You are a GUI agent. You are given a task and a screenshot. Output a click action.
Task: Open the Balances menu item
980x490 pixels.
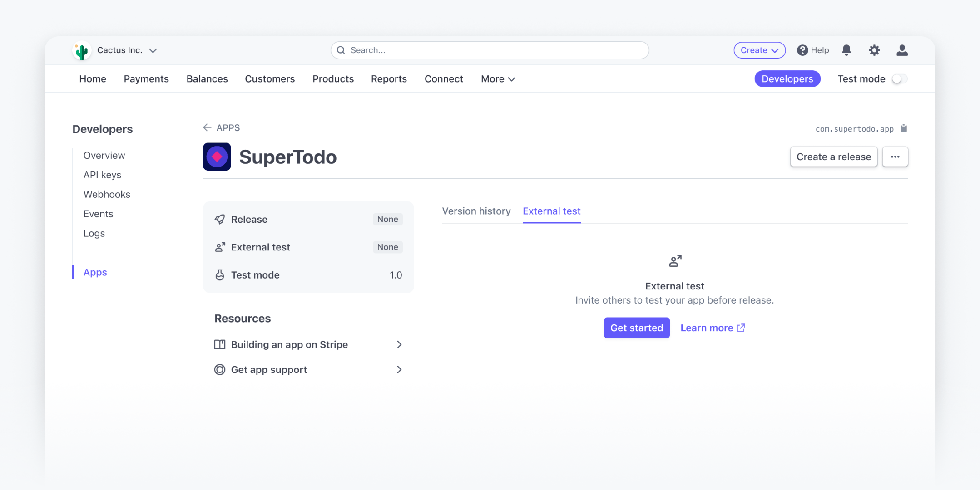tap(207, 79)
